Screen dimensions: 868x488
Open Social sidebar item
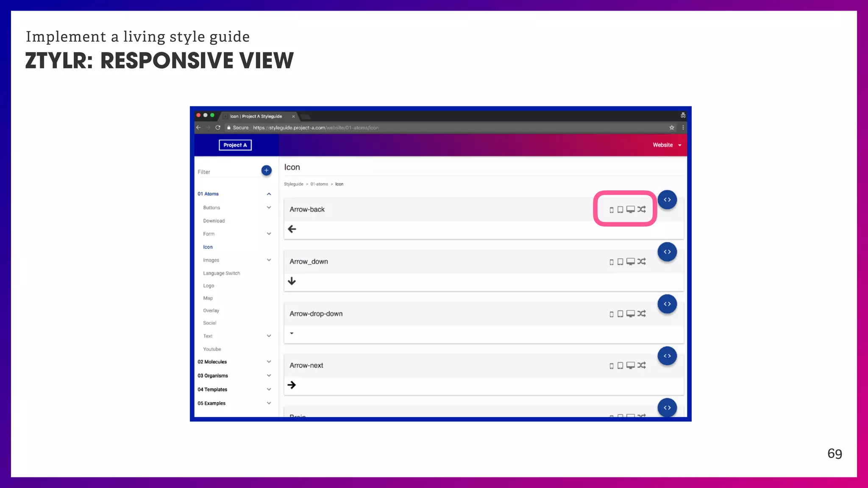[209, 323]
